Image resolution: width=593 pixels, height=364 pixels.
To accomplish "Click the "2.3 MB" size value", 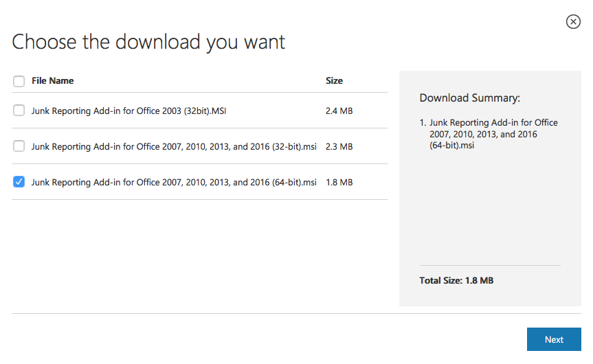I will pos(339,147).
